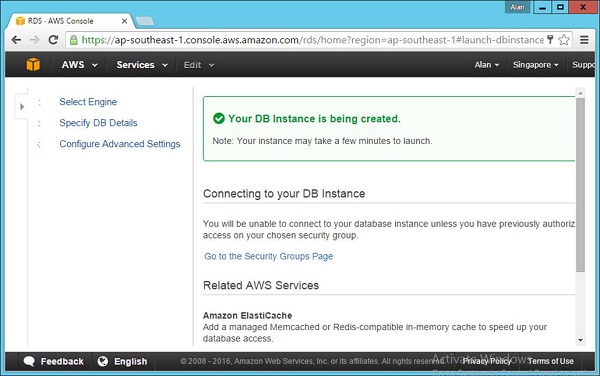Click the 'Connecting to your DB Instance' heading
This screenshot has width=600, height=376.
[284, 194]
